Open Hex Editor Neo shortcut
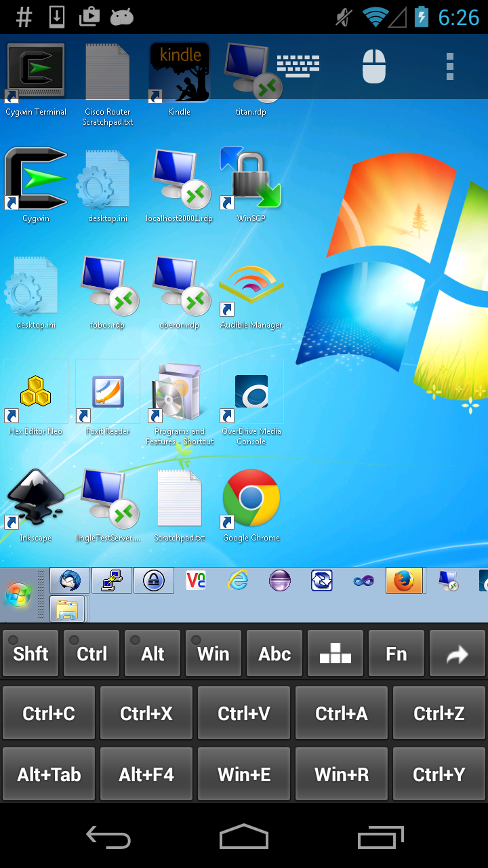 pyautogui.click(x=36, y=398)
